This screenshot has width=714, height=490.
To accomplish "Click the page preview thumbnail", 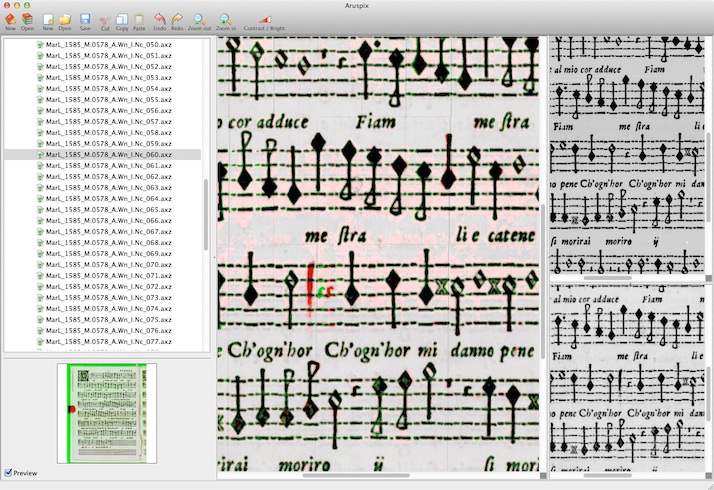I will [107, 413].
